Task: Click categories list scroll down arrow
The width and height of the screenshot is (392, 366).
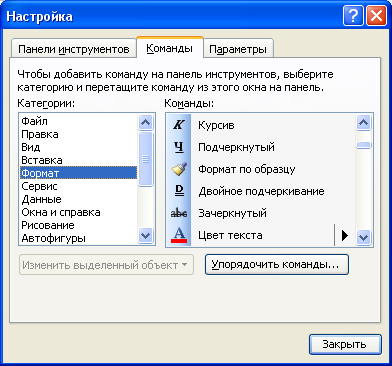Action: (x=145, y=236)
